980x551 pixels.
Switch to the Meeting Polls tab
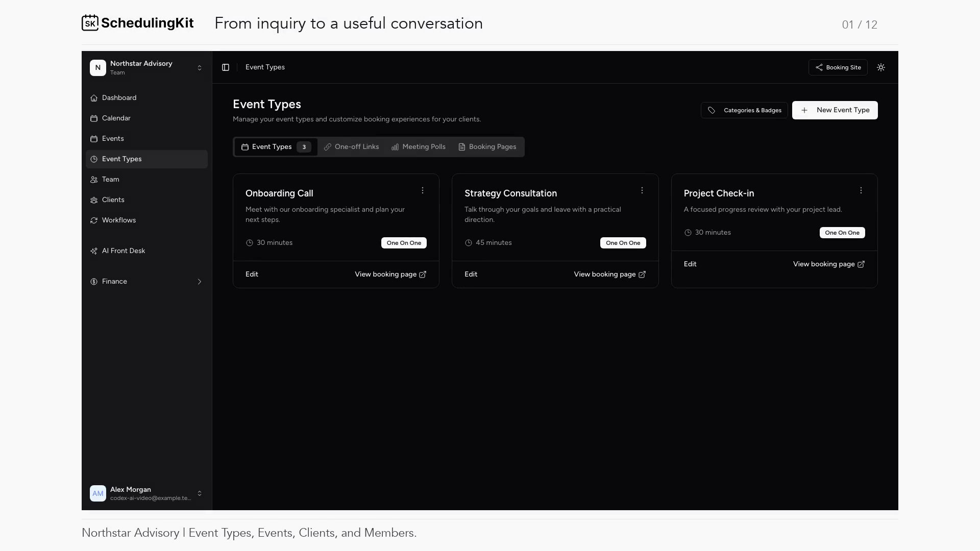coord(419,147)
